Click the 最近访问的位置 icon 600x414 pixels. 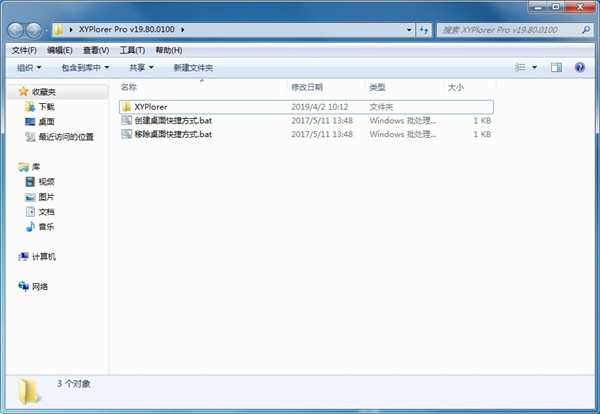(x=30, y=137)
